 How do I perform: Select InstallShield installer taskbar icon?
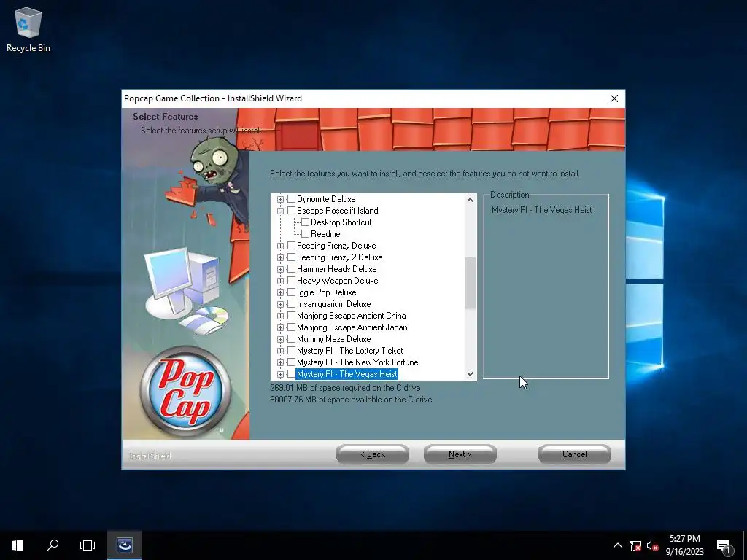click(x=124, y=545)
